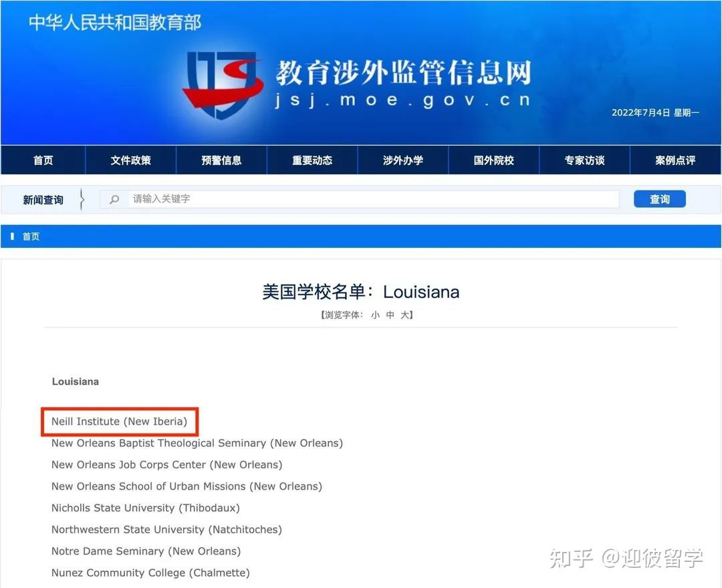The height and width of the screenshot is (588, 722).
Task: Open the 文件政策 menu item
Action: point(130,160)
